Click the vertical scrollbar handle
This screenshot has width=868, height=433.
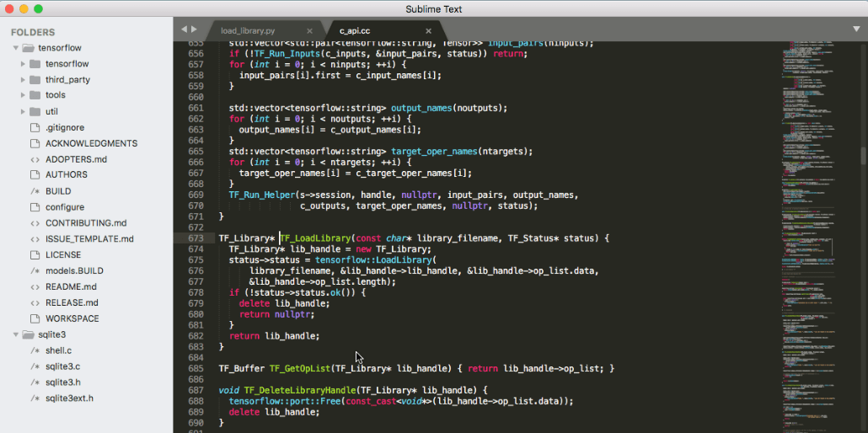point(863,156)
